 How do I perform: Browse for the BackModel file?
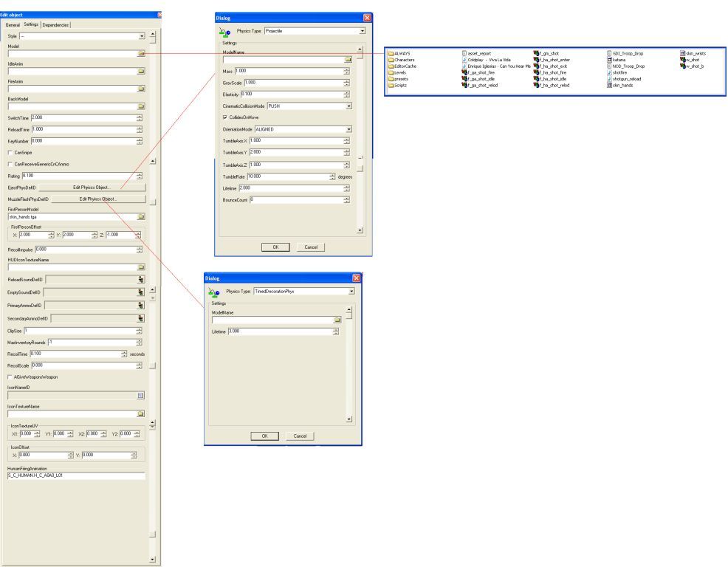click(140, 106)
